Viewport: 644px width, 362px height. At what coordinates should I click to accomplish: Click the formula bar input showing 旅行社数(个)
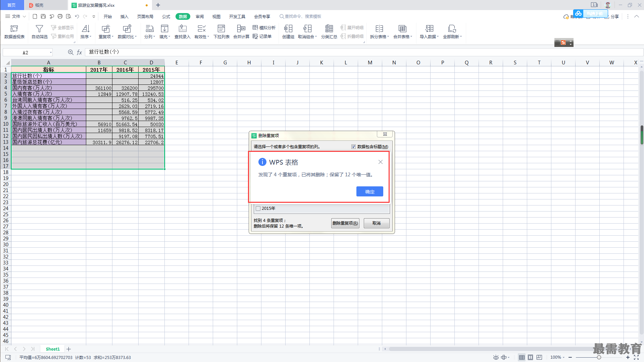pos(364,52)
